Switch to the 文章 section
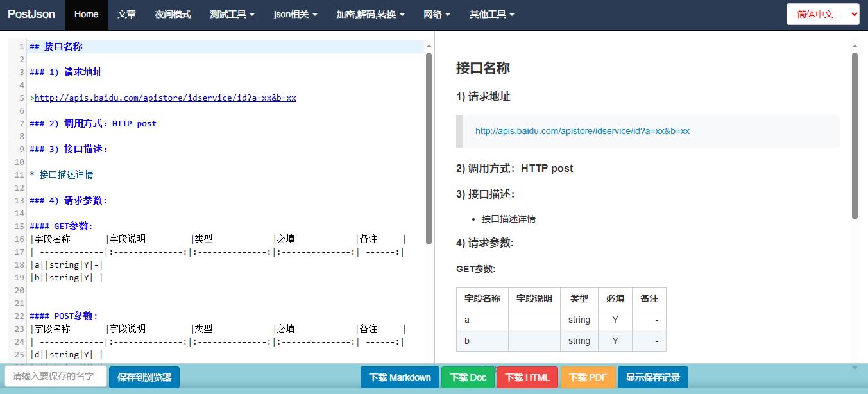 (x=126, y=13)
